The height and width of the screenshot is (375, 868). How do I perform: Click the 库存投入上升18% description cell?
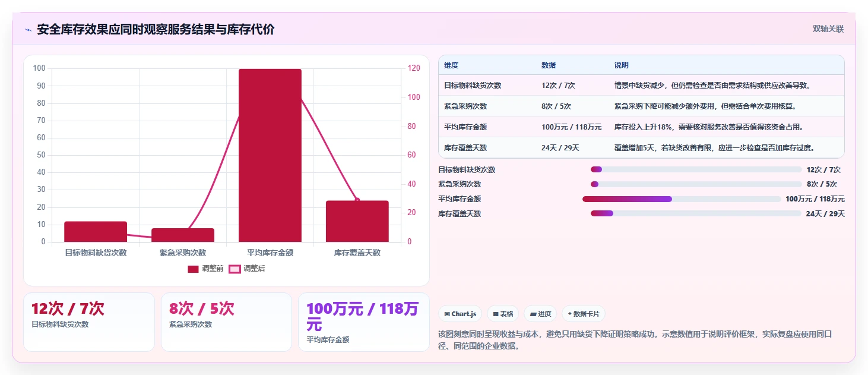click(x=709, y=127)
